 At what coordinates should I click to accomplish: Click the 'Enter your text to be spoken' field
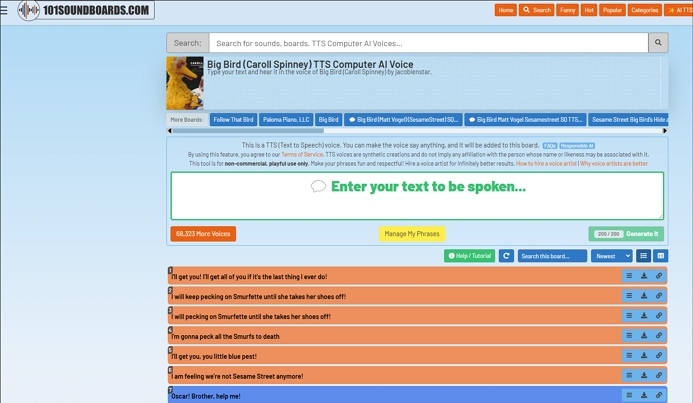tap(416, 195)
